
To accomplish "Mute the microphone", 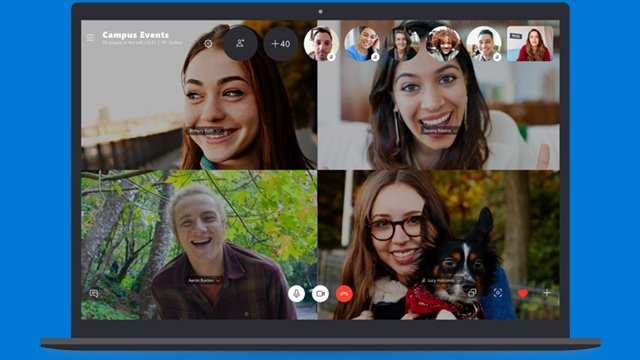I will pos(296,293).
